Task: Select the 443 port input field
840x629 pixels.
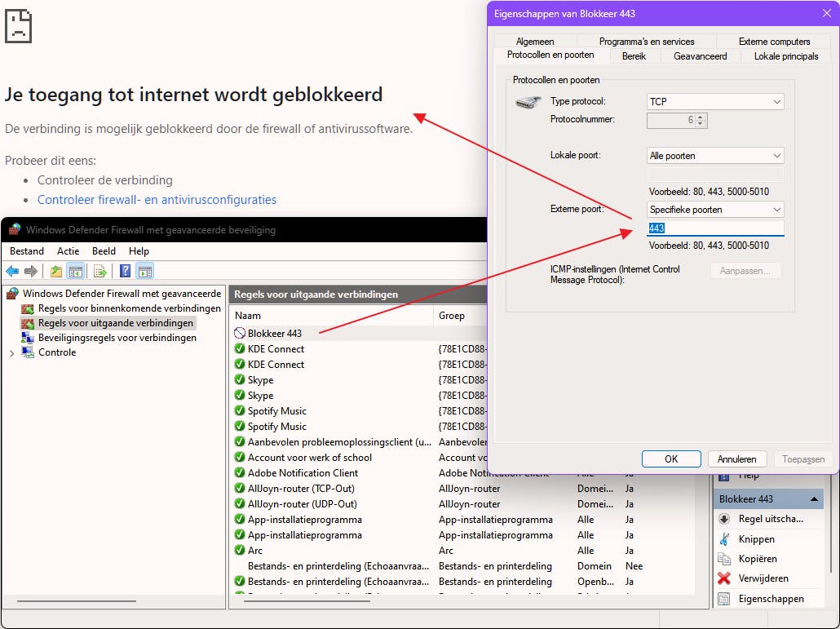Action: coord(714,228)
